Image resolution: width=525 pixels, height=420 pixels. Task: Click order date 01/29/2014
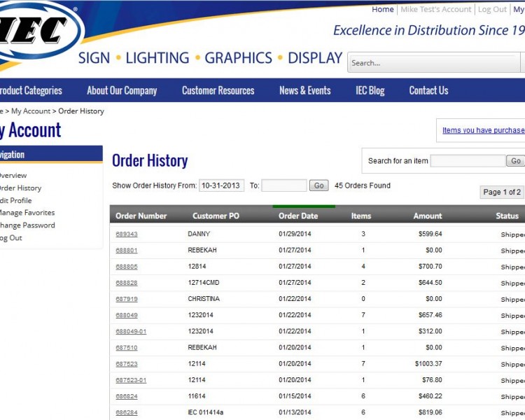[x=295, y=234]
